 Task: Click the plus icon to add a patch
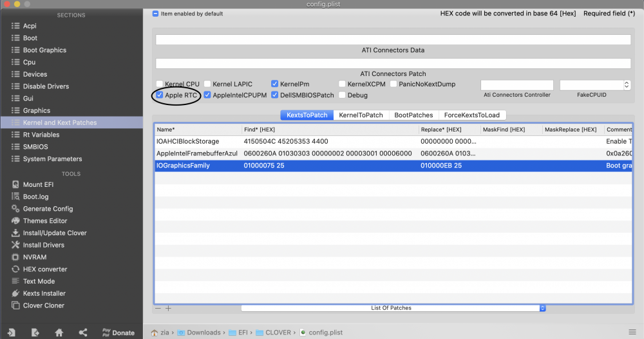(169, 309)
